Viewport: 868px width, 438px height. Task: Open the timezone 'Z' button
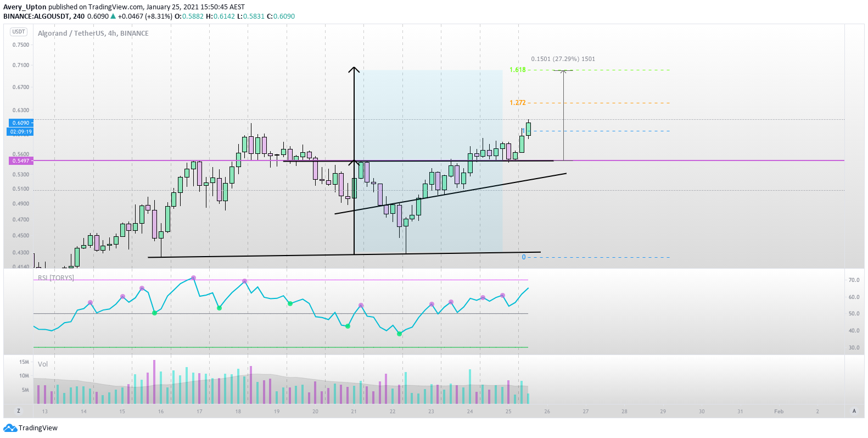click(19, 411)
